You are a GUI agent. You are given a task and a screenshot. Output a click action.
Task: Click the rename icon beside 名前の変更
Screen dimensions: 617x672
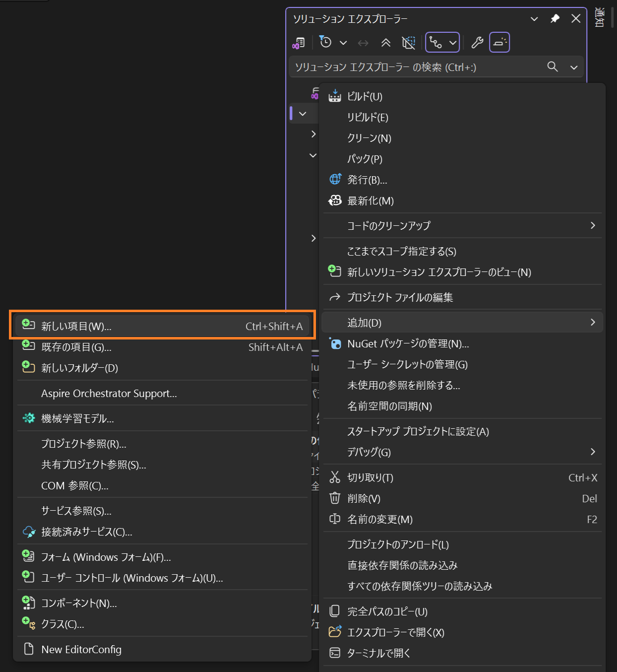(x=335, y=519)
